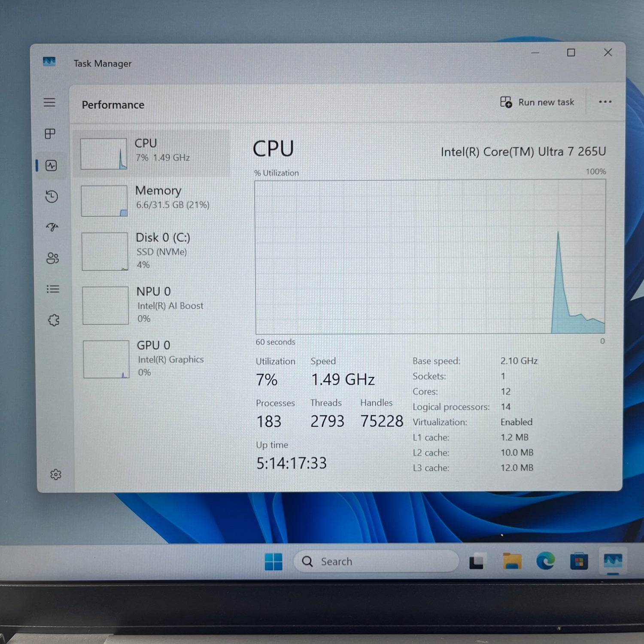Screen dimensions: 644x644
Task: Select the Memory performance item
Action: 152,200
